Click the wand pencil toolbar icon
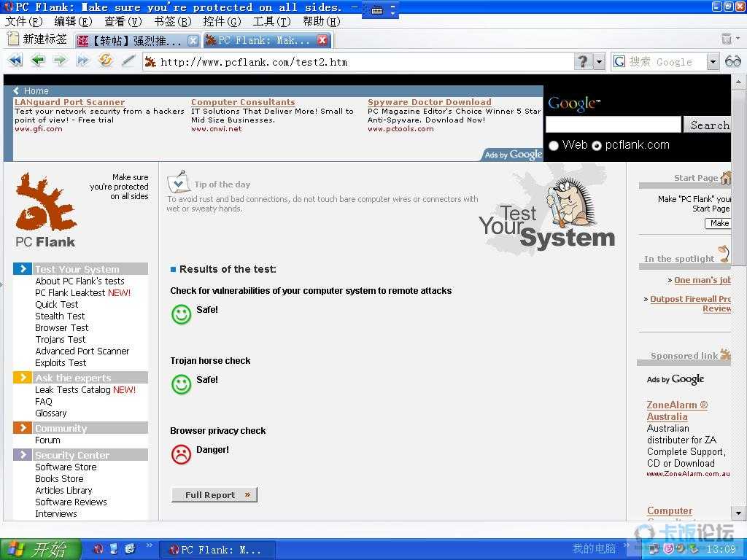The width and height of the screenshot is (747, 560). pyautogui.click(x=128, y=61)
